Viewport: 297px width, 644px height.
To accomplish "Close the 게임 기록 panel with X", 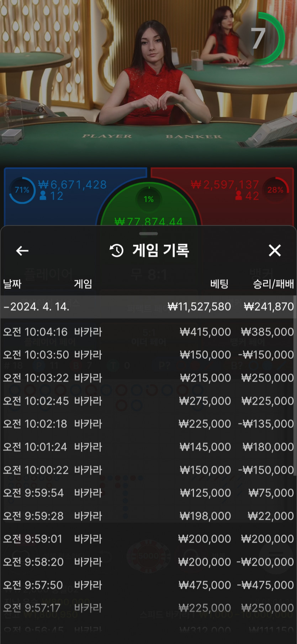I will click(x=275, y=250).
